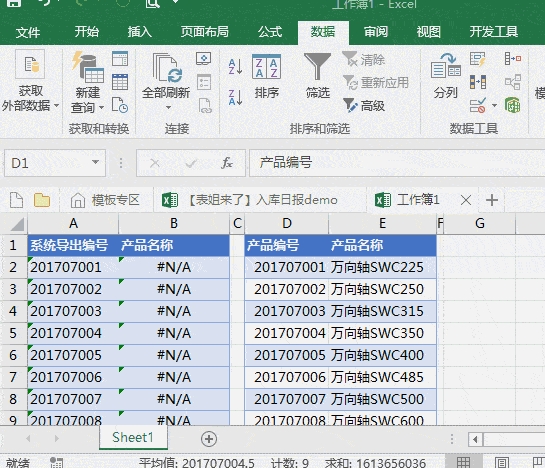Click the Edit Links icon
545x468 pixels.
[x=204, y=105]
